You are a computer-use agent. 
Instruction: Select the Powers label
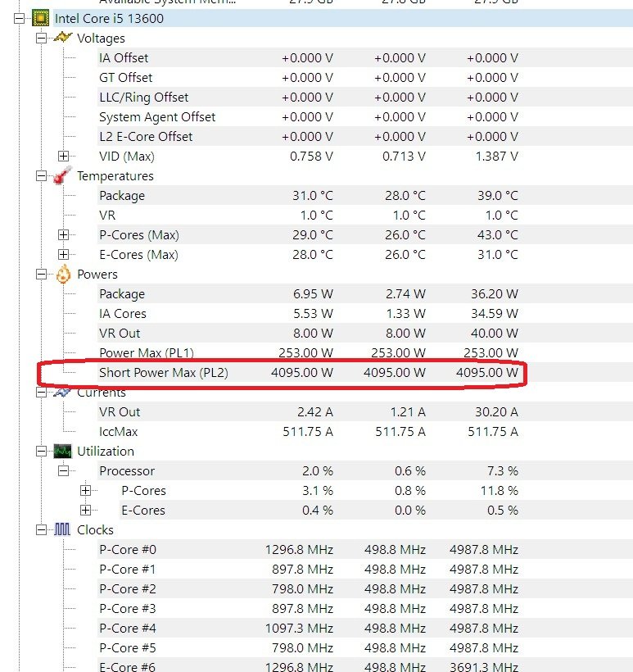coord(97,275)
